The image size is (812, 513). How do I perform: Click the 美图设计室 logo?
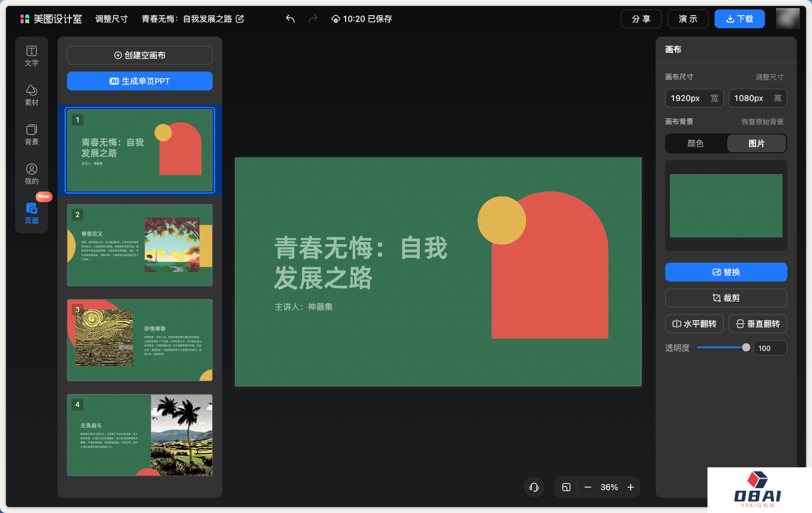pos(51,19)
